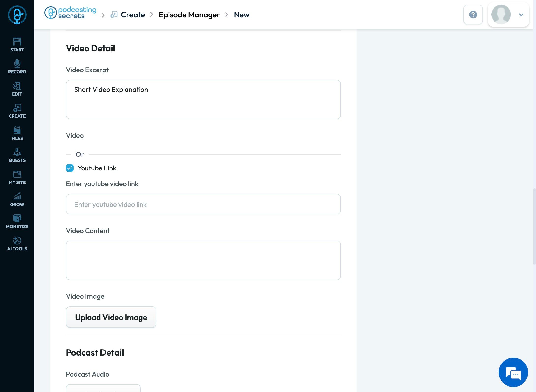Click the help question mark icon
The height and width of the screenshot is (392, 536).
473,14
